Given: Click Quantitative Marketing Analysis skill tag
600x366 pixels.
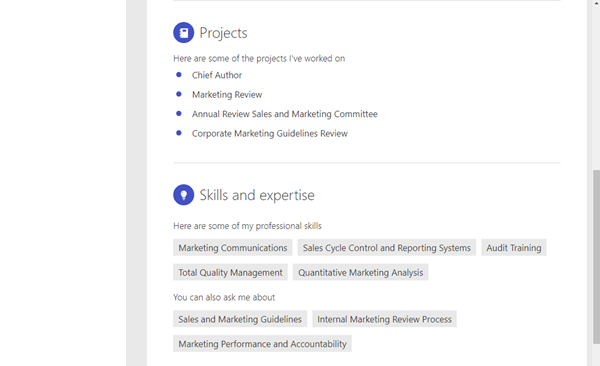Looking at the screenshot, I should [x=360, y=272].
